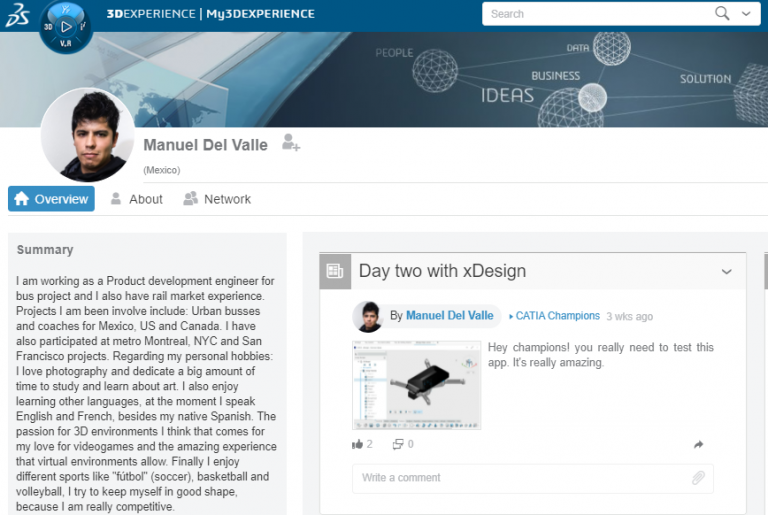Share the post using the arrow icon

pyautogui.click(x=698, y=444)
